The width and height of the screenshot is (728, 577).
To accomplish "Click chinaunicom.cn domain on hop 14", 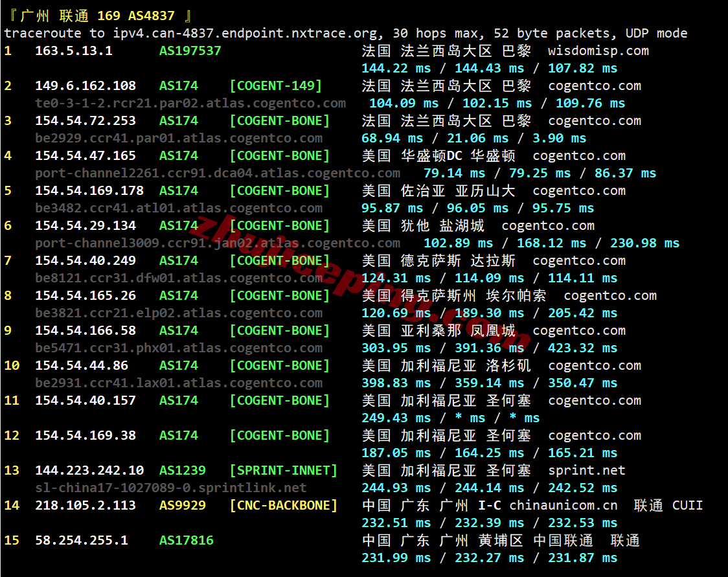I will pyautogui.click(x=563, y=505).
